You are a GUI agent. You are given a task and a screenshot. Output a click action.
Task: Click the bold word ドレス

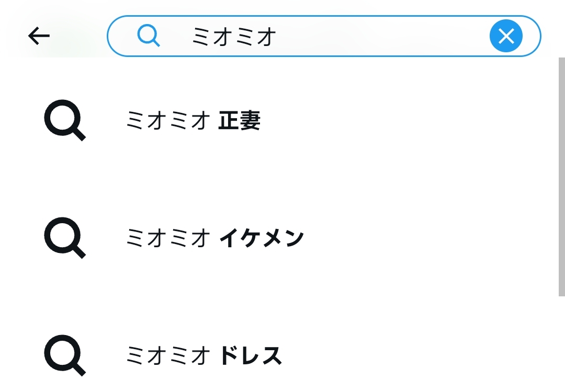click(x=251, y=355)
